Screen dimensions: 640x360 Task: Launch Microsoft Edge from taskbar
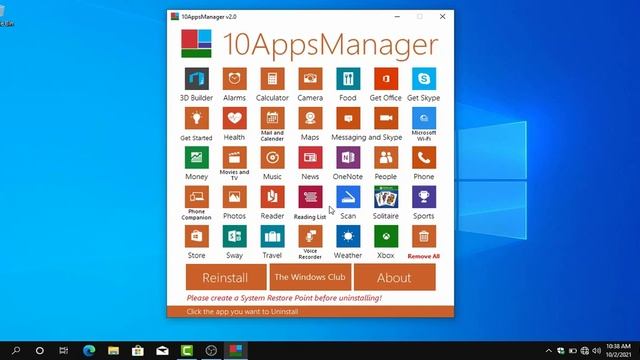click(89, 351)
